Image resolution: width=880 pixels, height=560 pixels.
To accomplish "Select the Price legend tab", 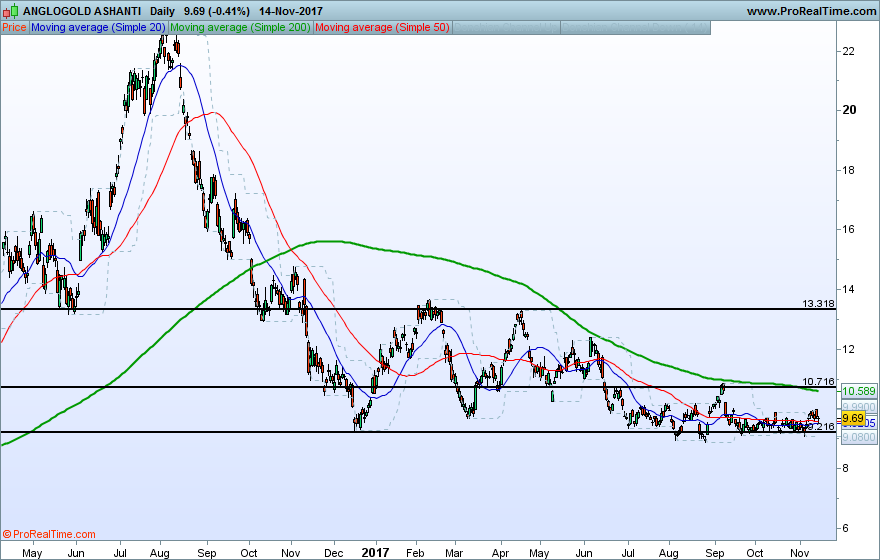I will pyautogui.click(x=14, y=27).
